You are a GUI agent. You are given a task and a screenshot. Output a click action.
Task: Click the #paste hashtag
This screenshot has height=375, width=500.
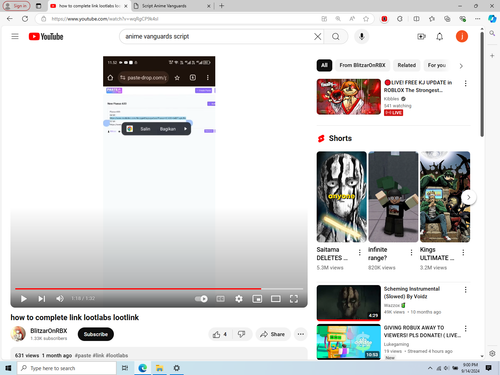pyautogui.click(x=82, y=355)
